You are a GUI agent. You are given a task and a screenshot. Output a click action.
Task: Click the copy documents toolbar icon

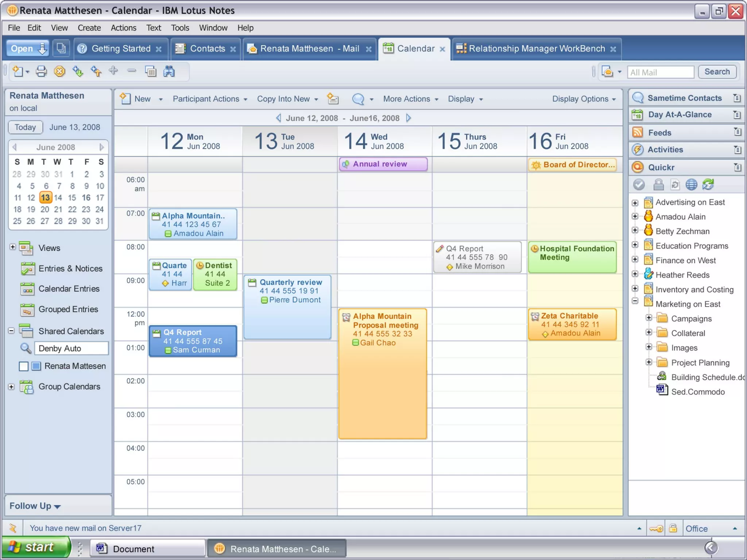[150, 71]
